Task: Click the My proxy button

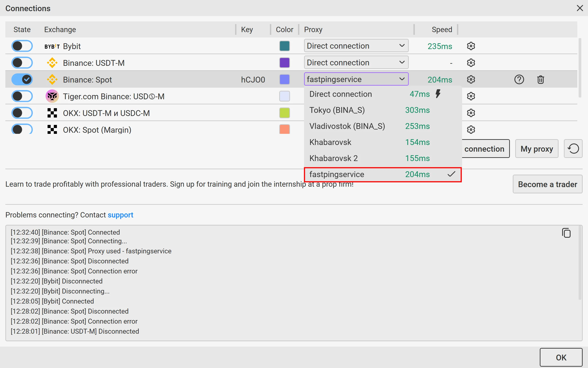Action: tap(536, 149)
